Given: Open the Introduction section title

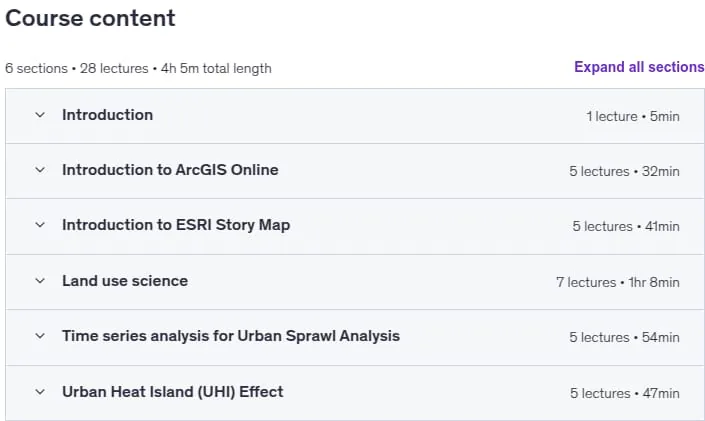Looking at the screenshot, I should (107, 115).
